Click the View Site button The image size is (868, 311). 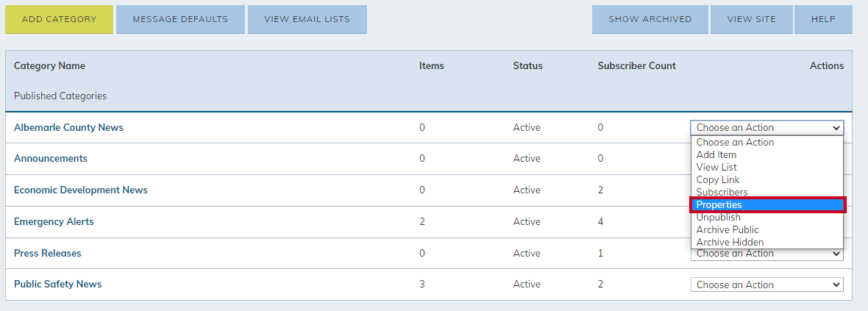click(751, 19)
